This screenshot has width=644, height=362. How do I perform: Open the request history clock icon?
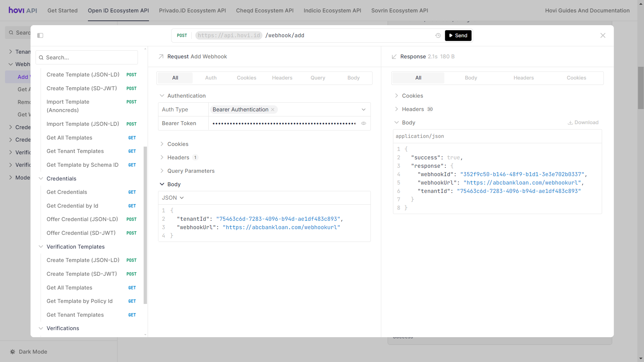point(438,36)
